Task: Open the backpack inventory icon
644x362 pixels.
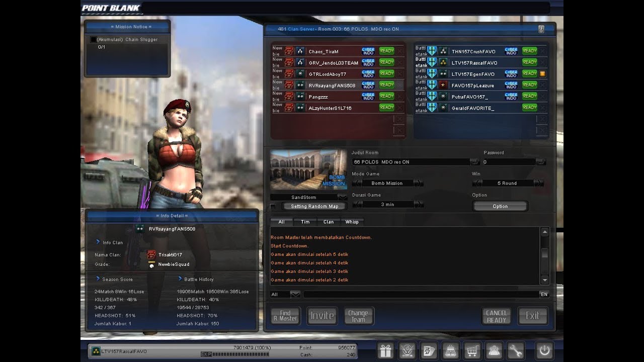Action: pyautogui.click(x=450, y=350)
